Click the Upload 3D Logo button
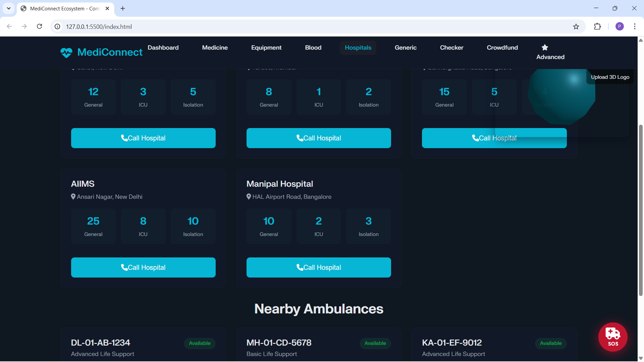This screenshot has width=644, height=362. (610, 77)
